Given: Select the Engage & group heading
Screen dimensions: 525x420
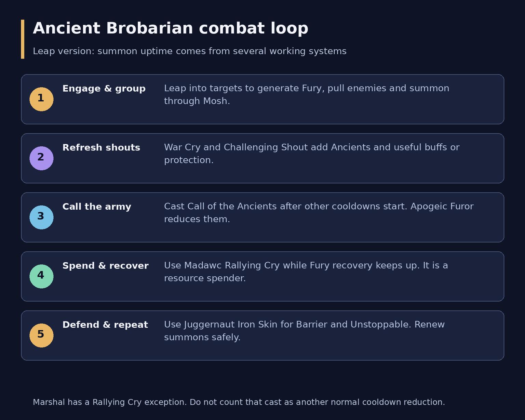Looking at the screenshot, I should tap(104, 89).
